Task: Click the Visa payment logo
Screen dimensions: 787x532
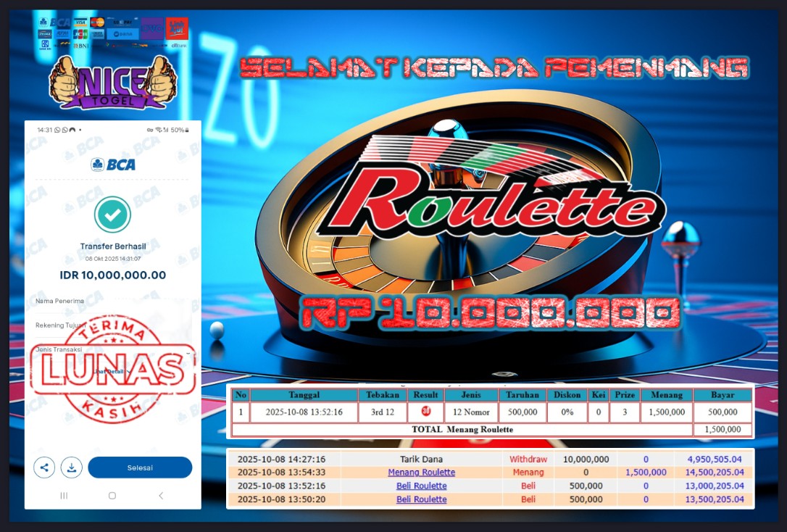Action: coord(80,22)
